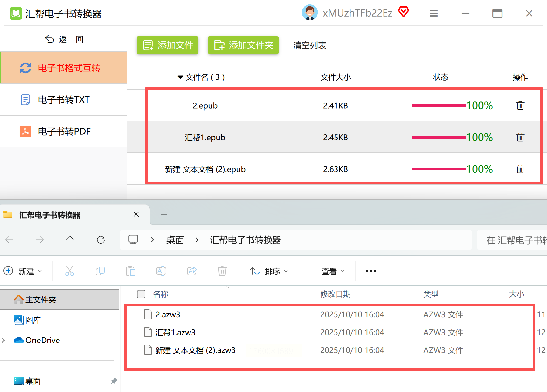
Task: Click 清空列表 to clear the list
Action: click(x=309, y=45)
